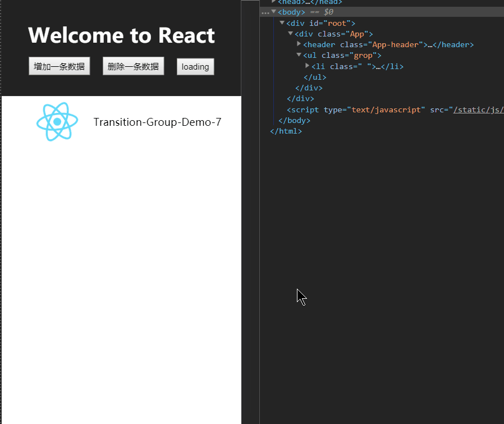Collapse the div id="root" node
504x424 pixels.
(282, 23)
